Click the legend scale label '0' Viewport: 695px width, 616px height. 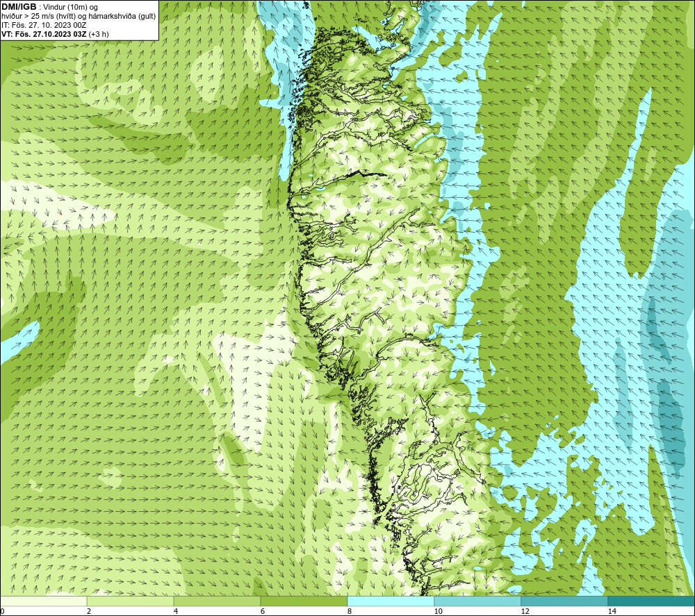[x=2, y=611]
